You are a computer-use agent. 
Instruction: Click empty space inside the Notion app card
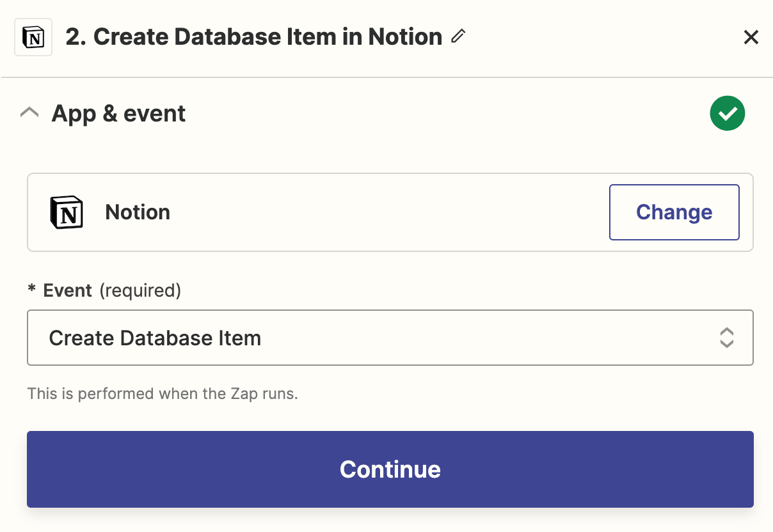tap(384, 212)
